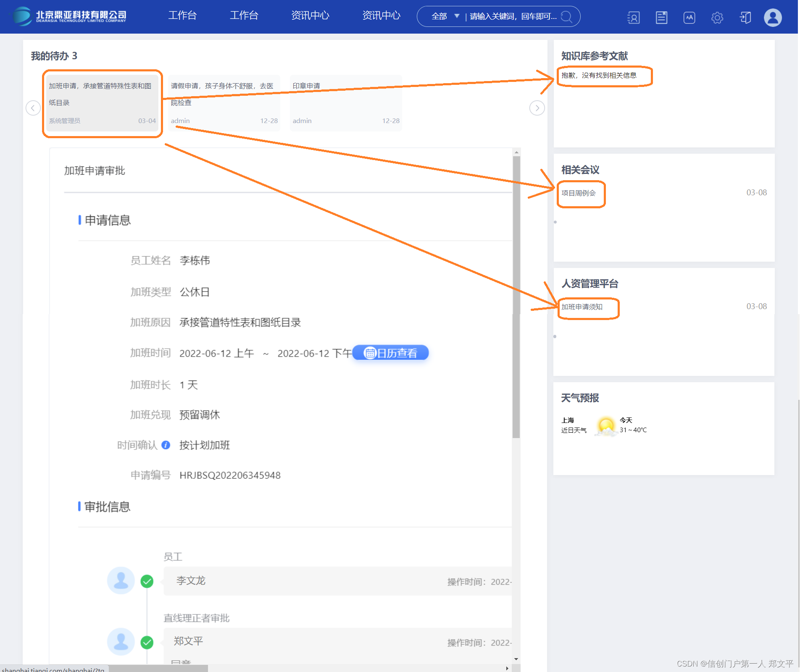The width and height of the screenshot is (800, 672).
Task: Click the 31～40℃ temperature reading
Action: [x=633, y=430]
